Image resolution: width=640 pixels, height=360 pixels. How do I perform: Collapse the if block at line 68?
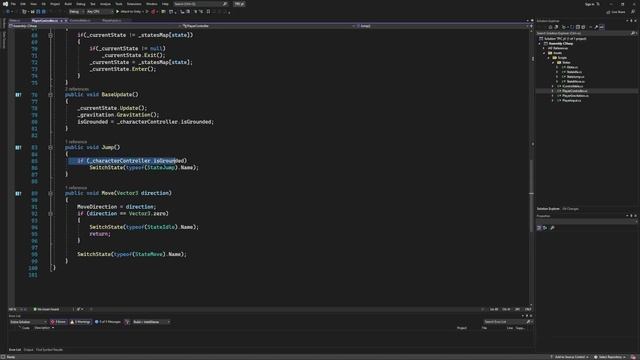coord(50,35)
